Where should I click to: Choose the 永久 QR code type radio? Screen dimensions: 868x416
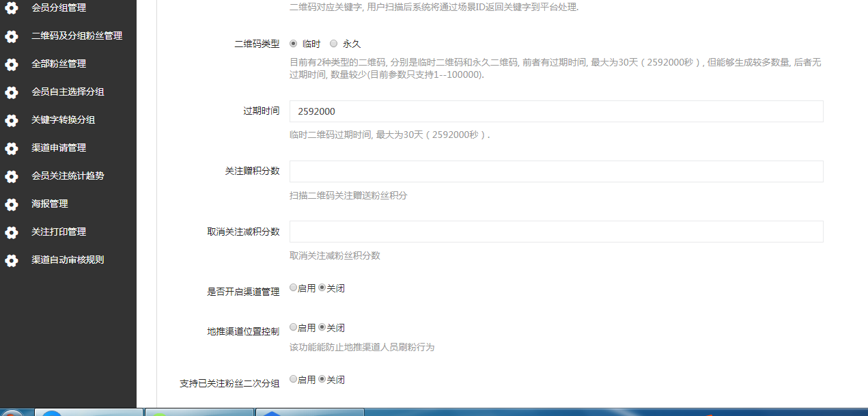click(334, 43)
